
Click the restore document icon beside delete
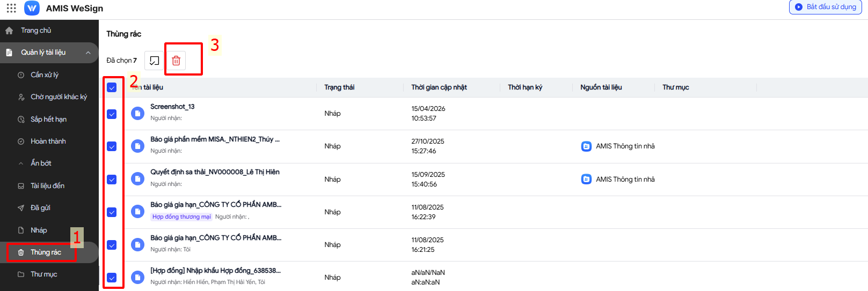[x=154, y=61]
